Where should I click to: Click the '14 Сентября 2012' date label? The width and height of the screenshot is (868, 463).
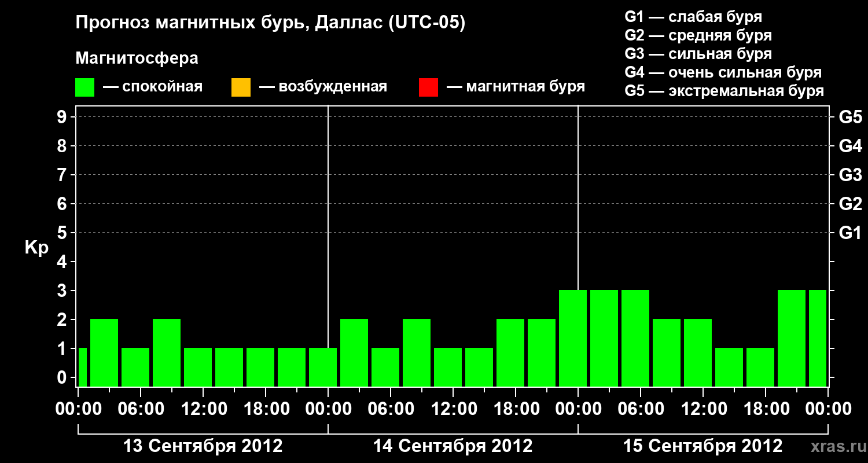pos(453,446)
